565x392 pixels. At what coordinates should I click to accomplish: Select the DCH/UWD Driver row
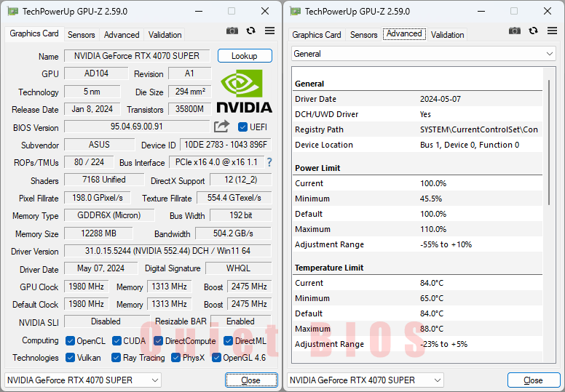418,114
